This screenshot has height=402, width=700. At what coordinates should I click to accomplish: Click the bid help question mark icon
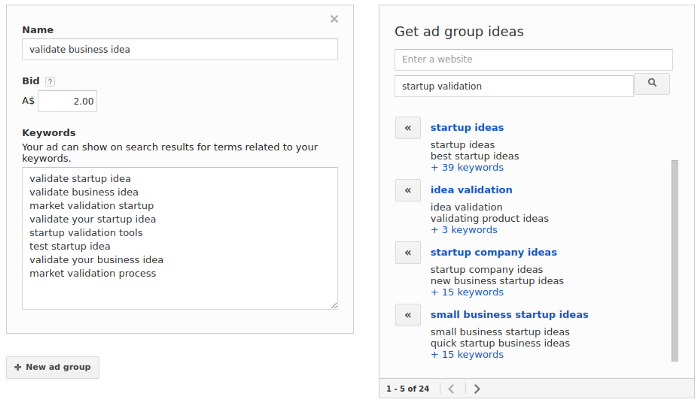point(50,82)
